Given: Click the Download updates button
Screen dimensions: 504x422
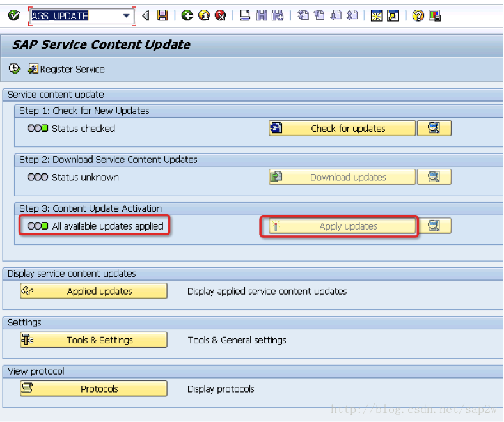Looking at the screenshot, I should click(342, 177).
